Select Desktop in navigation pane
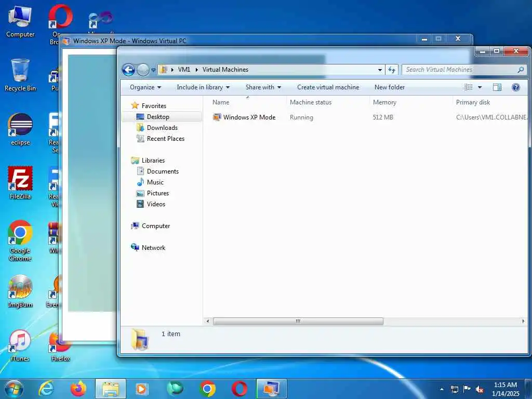Viewport: 532px width, 399px height. point(158,117)
